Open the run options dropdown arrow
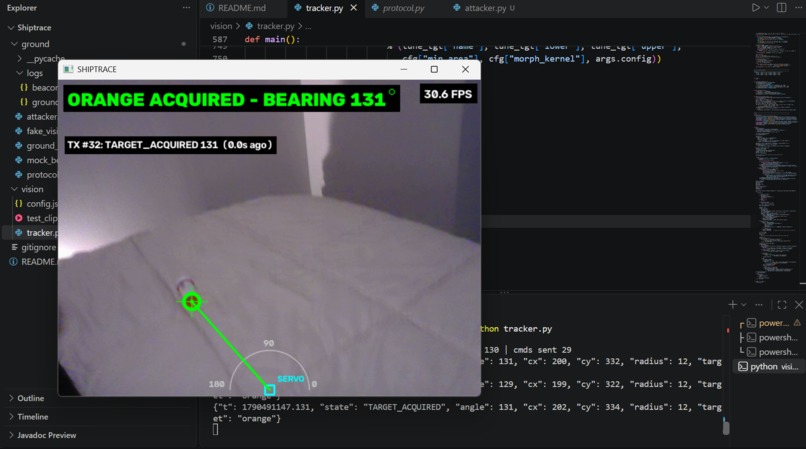Image resolution: width=806 pixels, height=449 pixels. [766, 8]
